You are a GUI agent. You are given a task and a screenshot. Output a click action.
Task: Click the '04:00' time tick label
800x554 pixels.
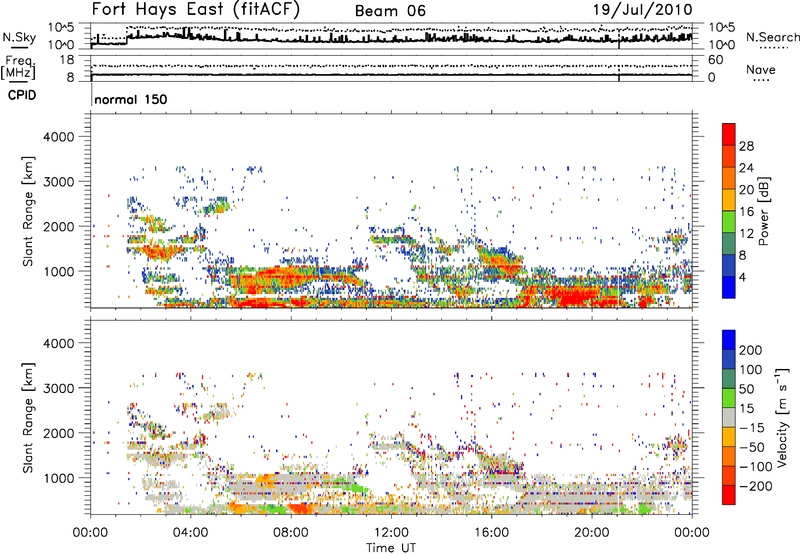(190, 533)
